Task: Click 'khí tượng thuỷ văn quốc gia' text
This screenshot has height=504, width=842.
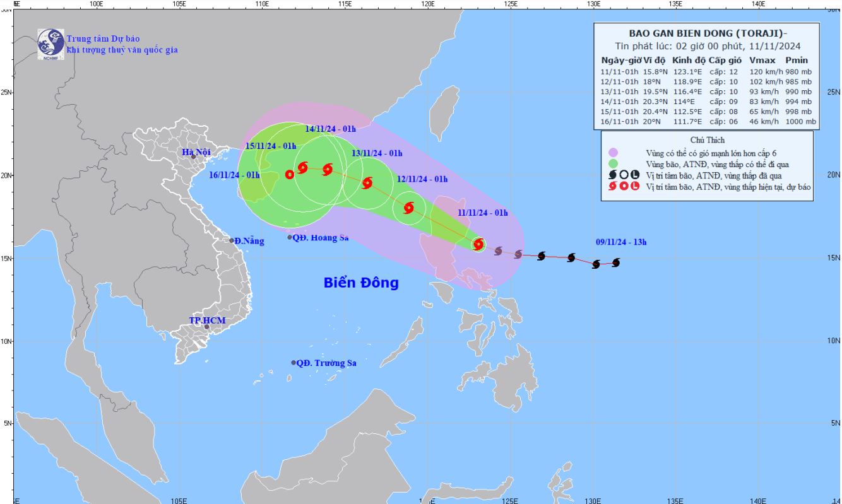Action: tap(122, 49)
